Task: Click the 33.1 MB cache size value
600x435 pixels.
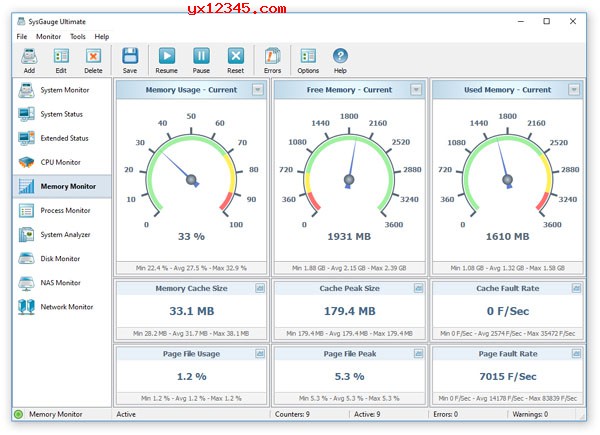Action: point(192,311)
